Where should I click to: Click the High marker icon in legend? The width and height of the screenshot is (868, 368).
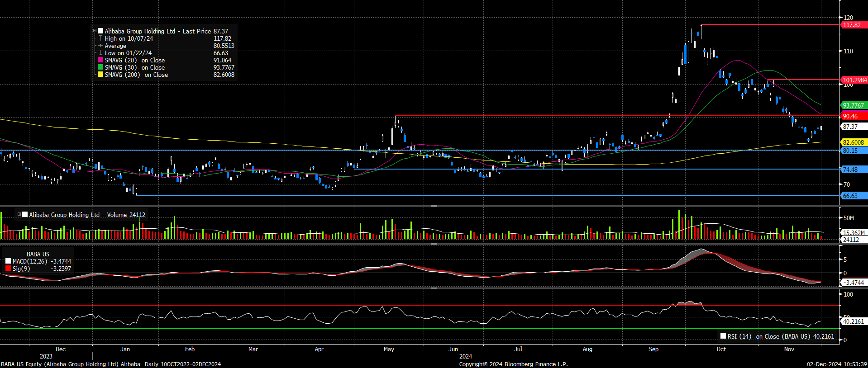[x=100, y=38]
